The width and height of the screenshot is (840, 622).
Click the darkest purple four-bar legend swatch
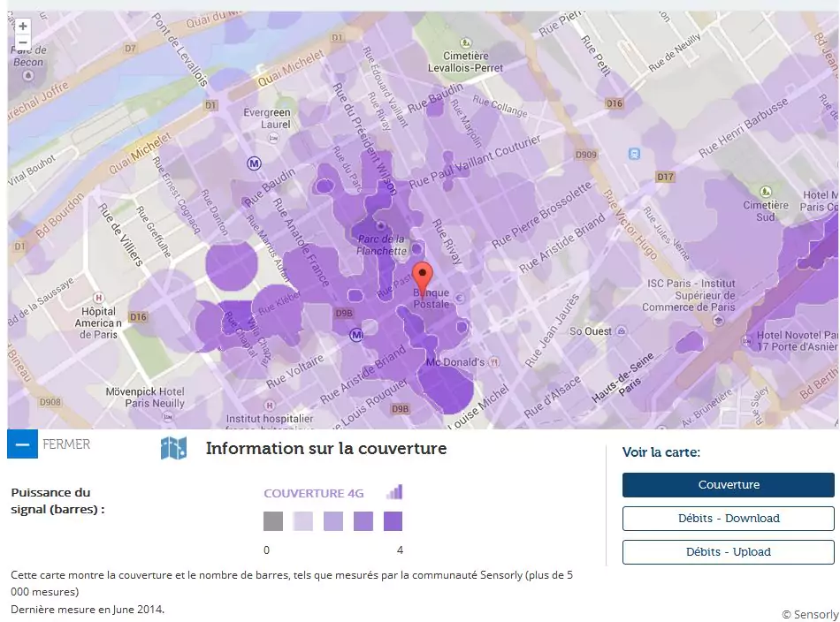tap(393, 521)
